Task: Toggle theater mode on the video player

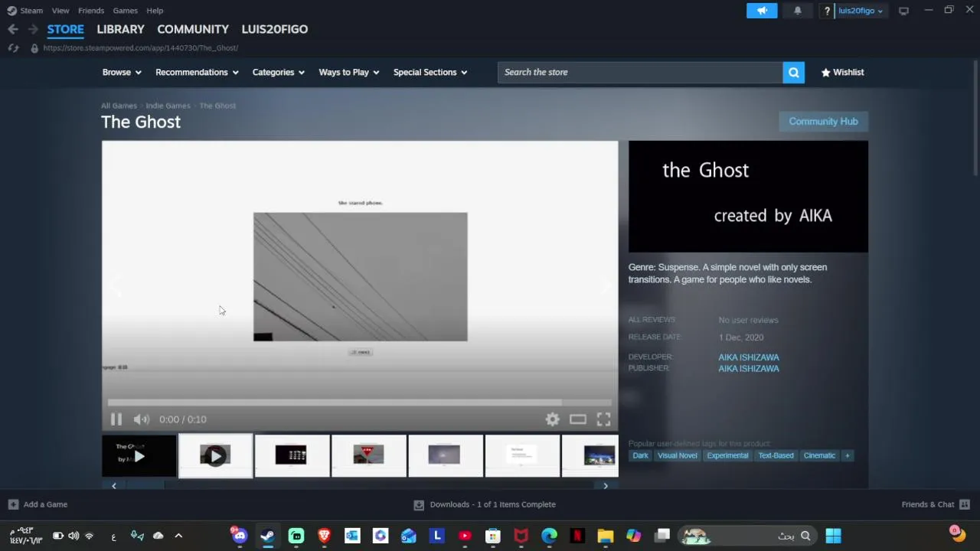Action: point(578,419)
